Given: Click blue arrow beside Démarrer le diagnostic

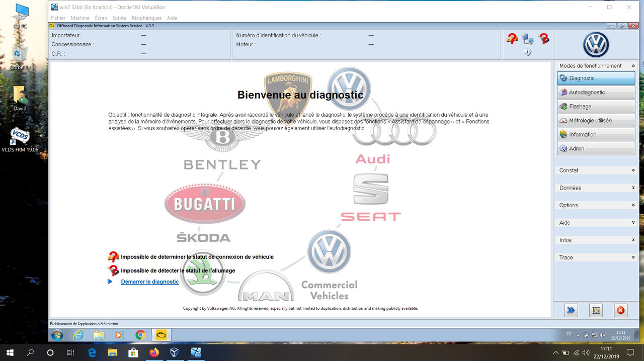Looking at the screenshot, I should tap(110, 282).
